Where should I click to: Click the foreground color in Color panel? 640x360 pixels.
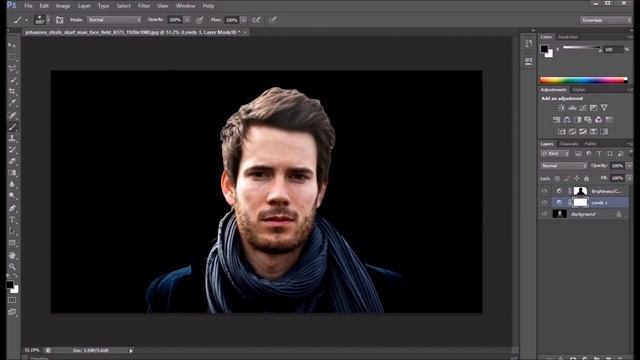click(x=544, y=49)
